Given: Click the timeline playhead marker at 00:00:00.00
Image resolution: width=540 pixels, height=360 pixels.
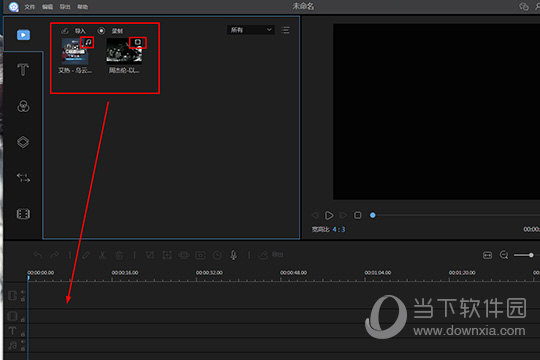Looking at the screenshot, I should [29, 278].
